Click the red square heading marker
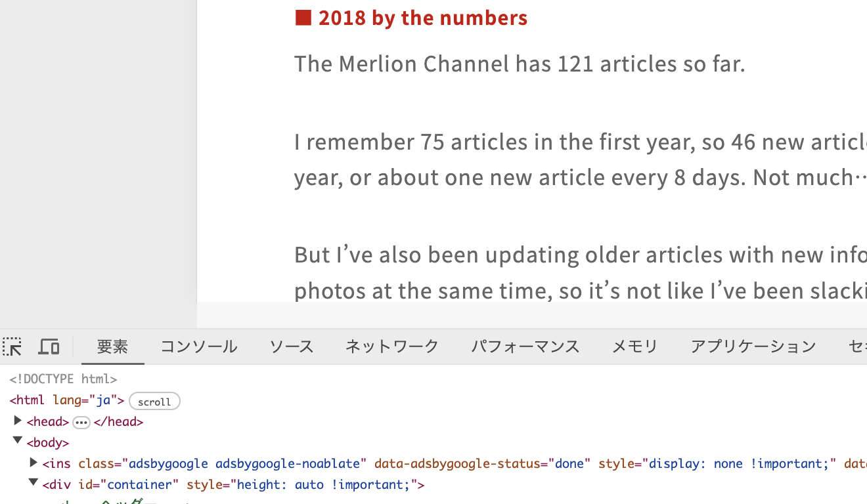The height and width of the screenshot is (504, 867). pos(303,18)
